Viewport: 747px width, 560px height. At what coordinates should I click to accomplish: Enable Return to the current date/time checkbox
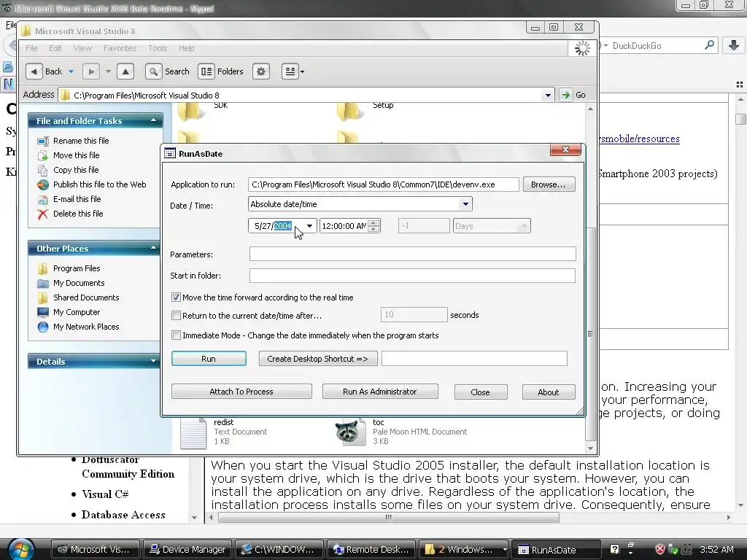coord(176,315)
